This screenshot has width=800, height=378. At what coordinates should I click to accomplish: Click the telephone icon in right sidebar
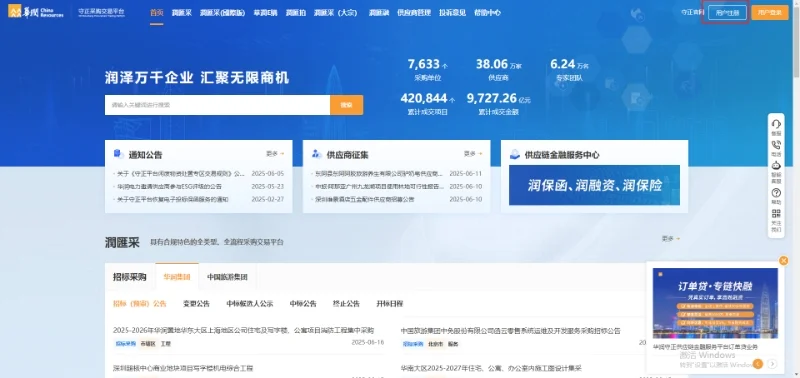coord(776,145)
